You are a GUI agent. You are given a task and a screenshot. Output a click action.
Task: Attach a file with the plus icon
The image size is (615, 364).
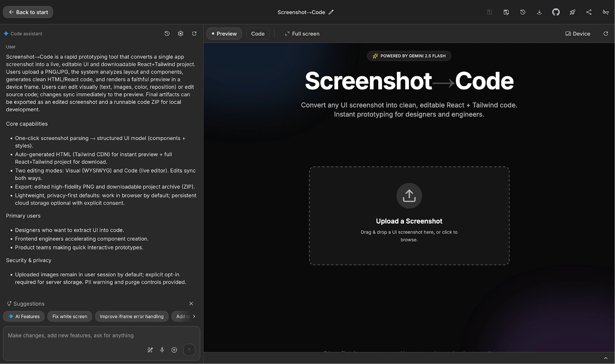174,350
